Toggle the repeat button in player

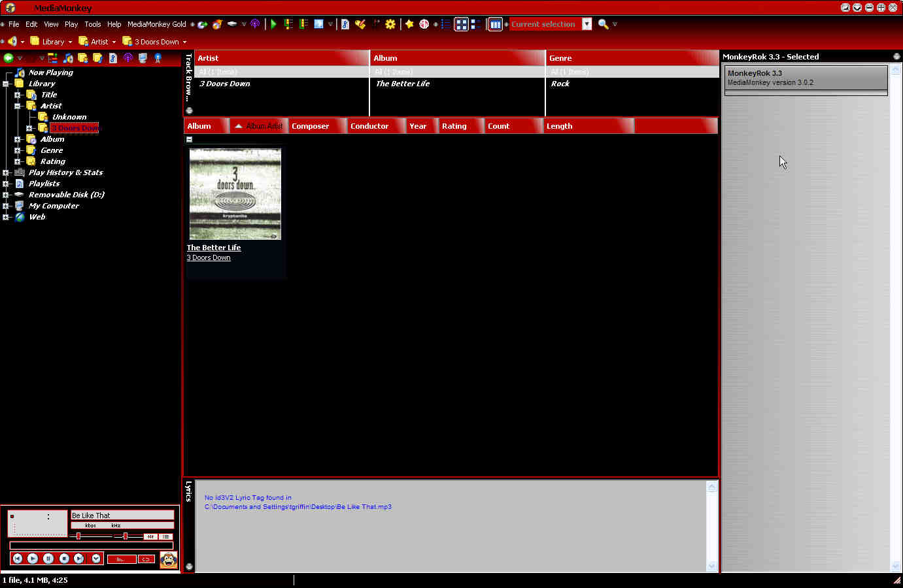(146, 559)
